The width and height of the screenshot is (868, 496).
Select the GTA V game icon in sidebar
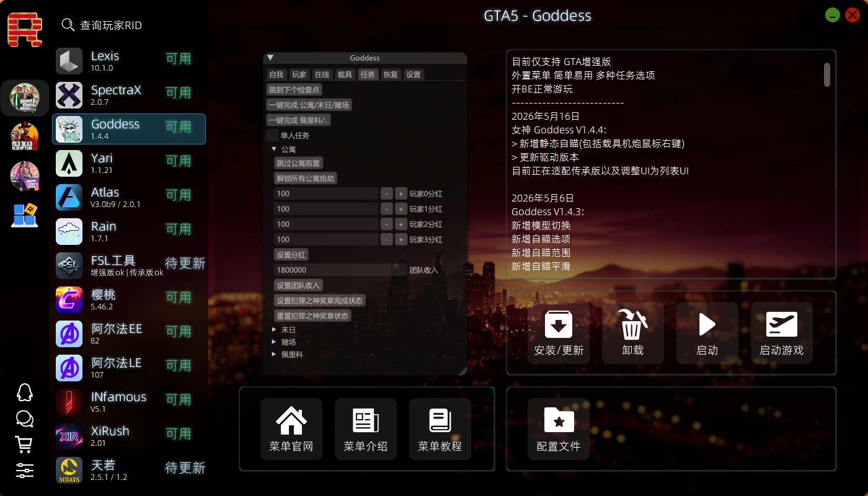[x=25, y=97]
